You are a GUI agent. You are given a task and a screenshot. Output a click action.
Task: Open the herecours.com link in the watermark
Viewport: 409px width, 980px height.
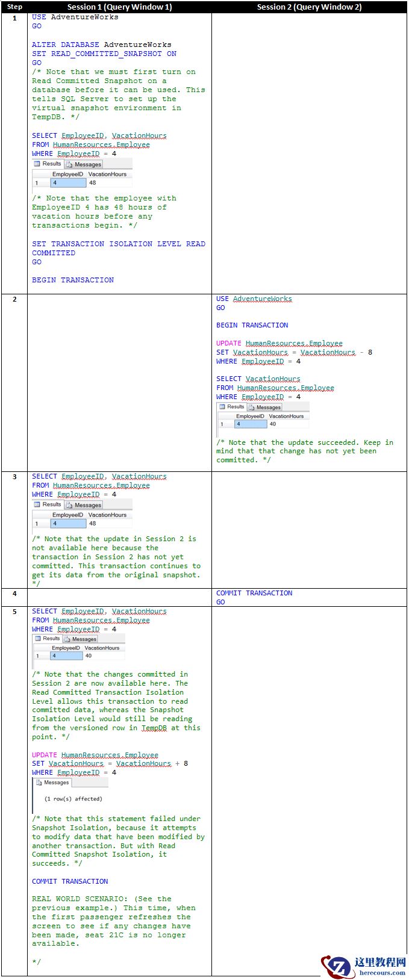(x=382, y=972)
